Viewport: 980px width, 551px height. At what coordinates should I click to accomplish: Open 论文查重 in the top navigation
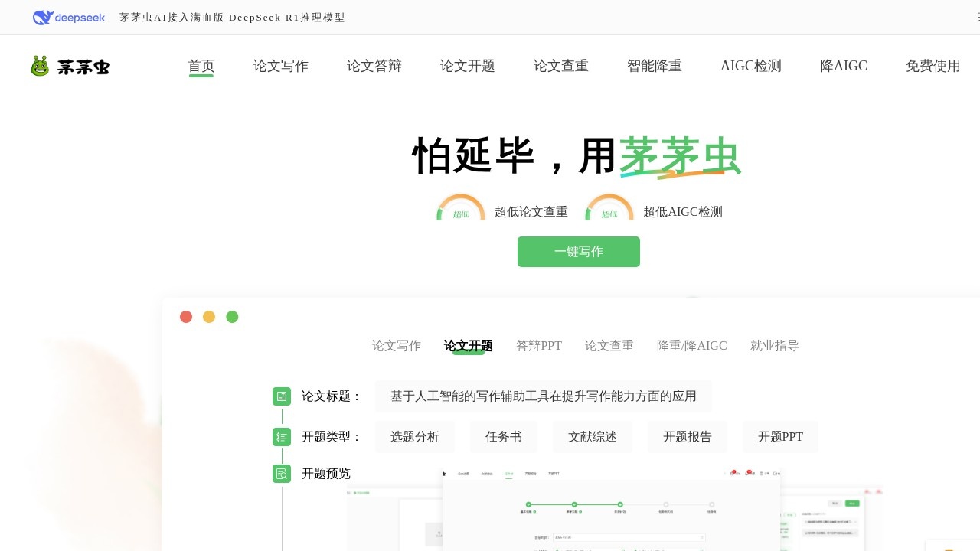pos(561,66)
